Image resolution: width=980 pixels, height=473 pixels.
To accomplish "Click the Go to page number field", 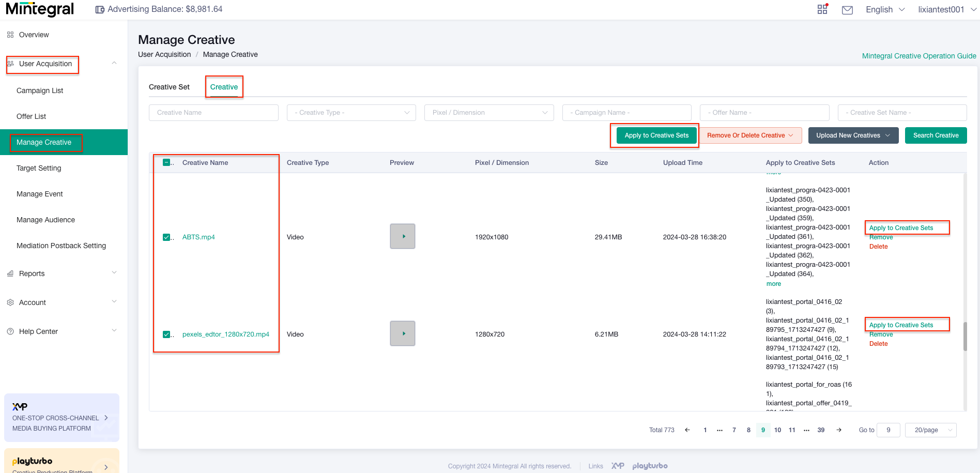I will [889, 430].
